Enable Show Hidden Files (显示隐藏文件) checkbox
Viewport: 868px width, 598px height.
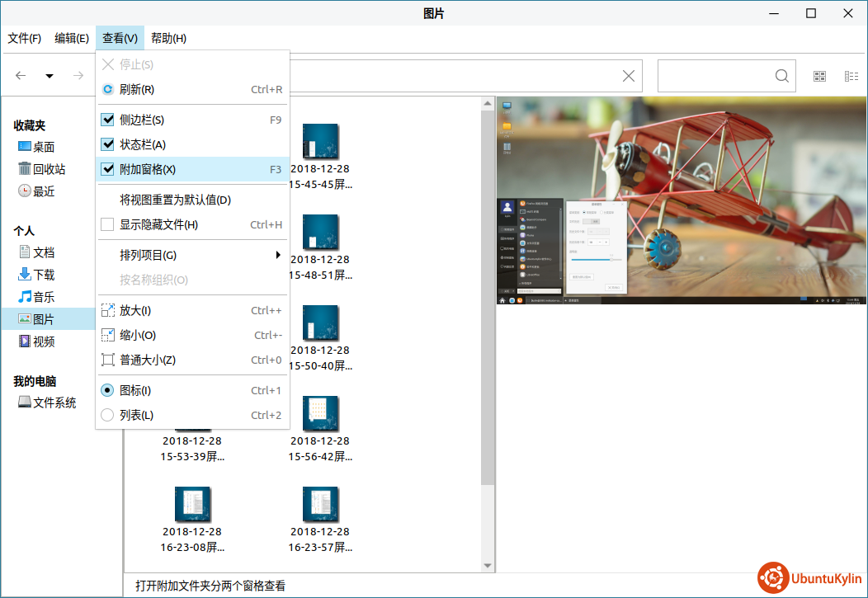(x=107, y=224)
